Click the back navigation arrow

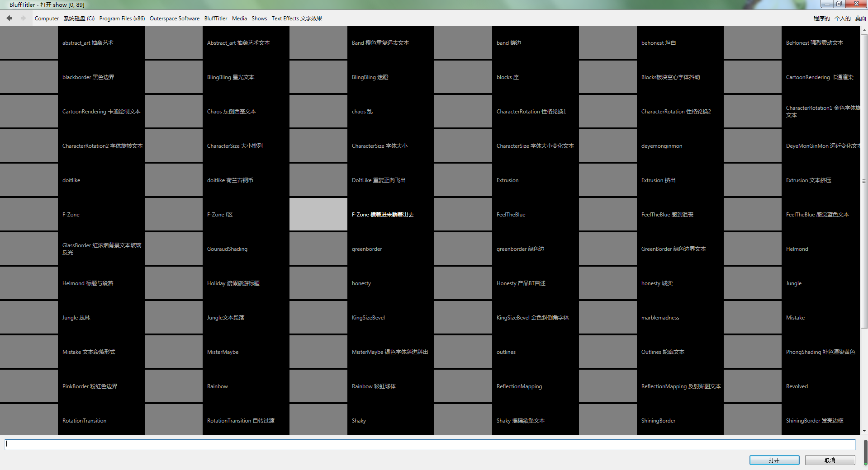tap(9, 18)
